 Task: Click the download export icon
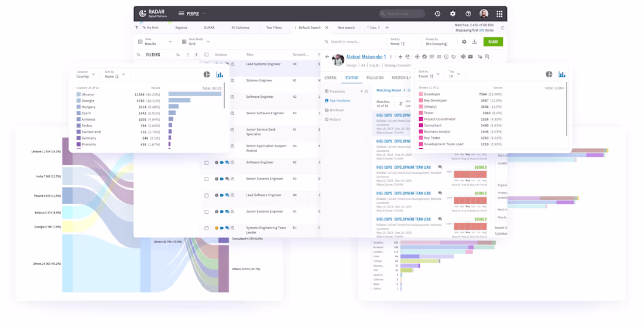click(474, 42)
